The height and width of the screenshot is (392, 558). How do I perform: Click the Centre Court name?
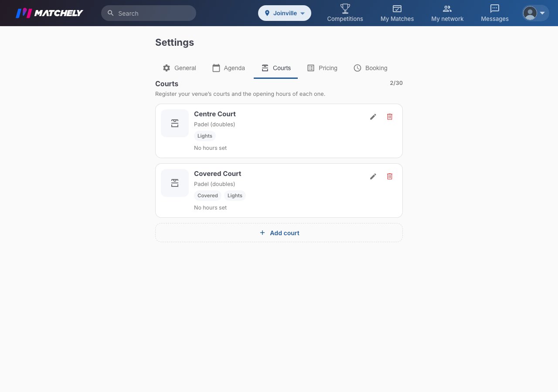click(215, 114)
